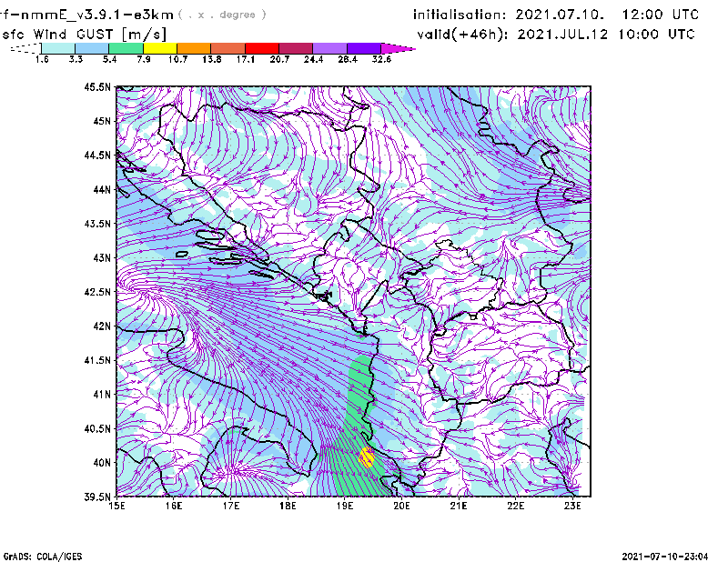Image resolution: width=728 pixels, height=562 pixels.
Task: Pick the orange 10.7–13.8 legend swatch
Action: pos(194,48)
